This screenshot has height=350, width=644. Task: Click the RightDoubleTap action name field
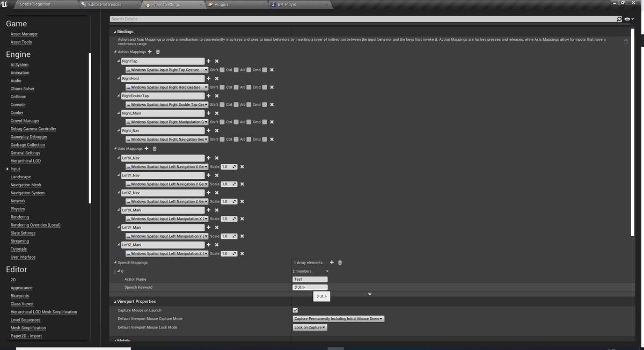(x=163, y=96)
